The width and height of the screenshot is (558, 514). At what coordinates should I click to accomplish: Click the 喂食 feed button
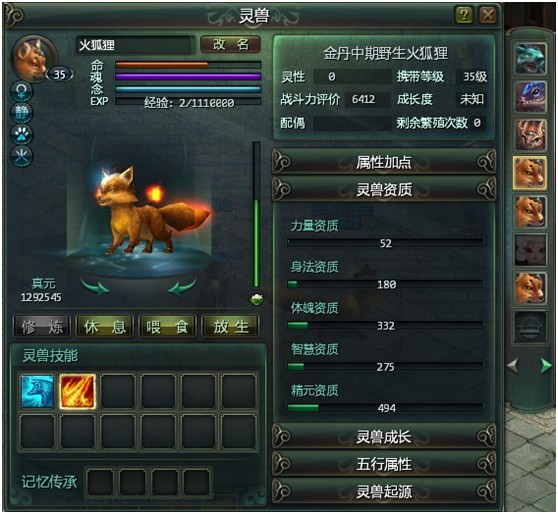tap(167, 326)
